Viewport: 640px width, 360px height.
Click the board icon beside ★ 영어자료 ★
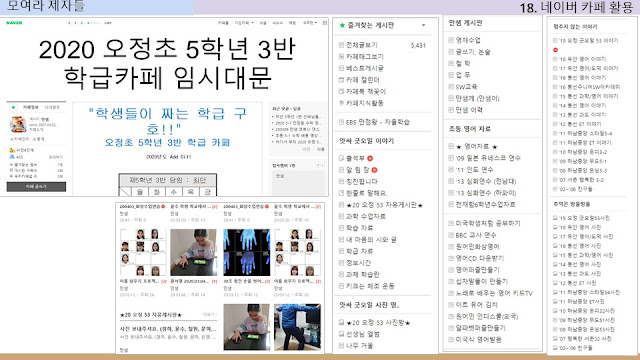[451, 146]
